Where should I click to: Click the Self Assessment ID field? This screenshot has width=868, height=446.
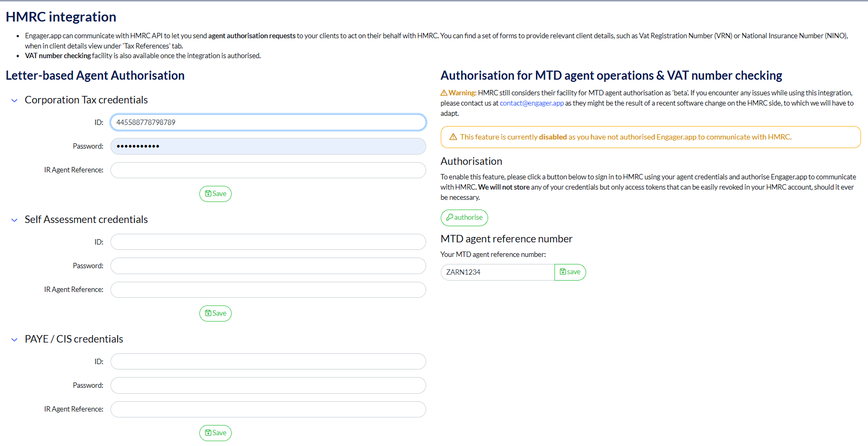tap(268, 242)
